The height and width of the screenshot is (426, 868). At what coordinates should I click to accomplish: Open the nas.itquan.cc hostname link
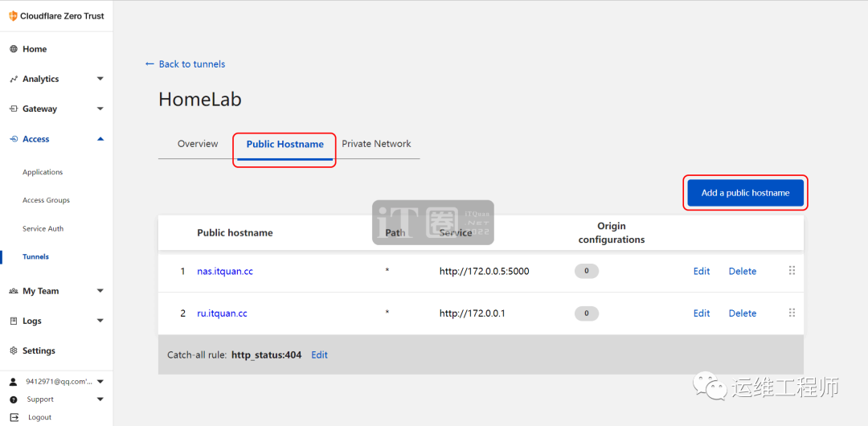coord(225,272)
